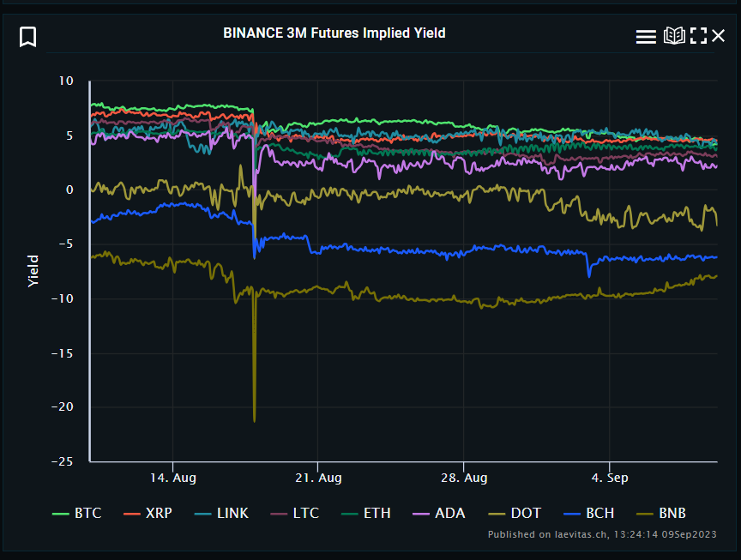
Task: Click the Published on laevitas.ch credit text
Action: 602,534
